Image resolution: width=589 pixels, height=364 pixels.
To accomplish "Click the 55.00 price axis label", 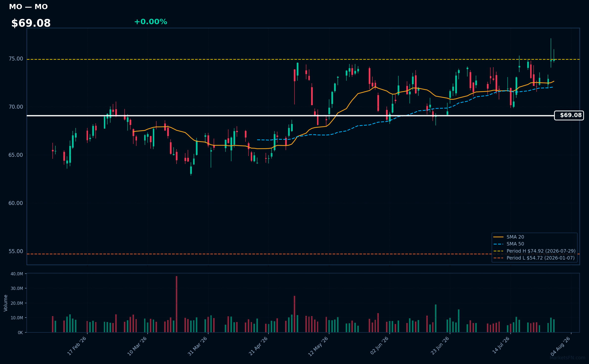I will [x=16, y=251].
